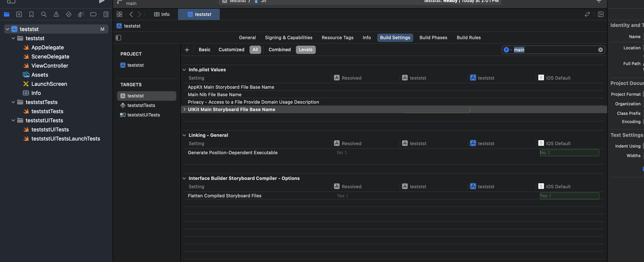The height and width of the screenshot is (262, 644).
Task: Open SceneDelegate file in navigator
Action: coord(50,57)
